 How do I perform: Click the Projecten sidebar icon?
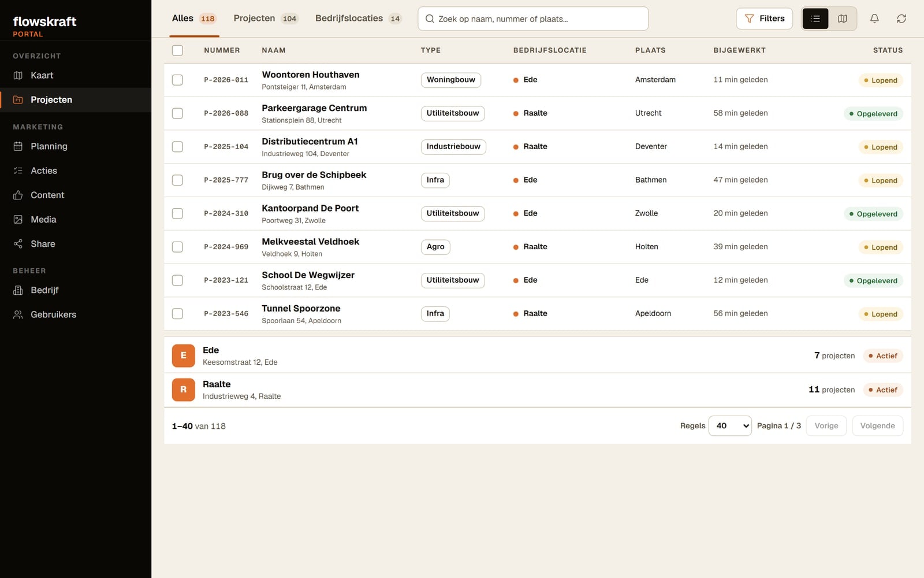tap(18, 99)
